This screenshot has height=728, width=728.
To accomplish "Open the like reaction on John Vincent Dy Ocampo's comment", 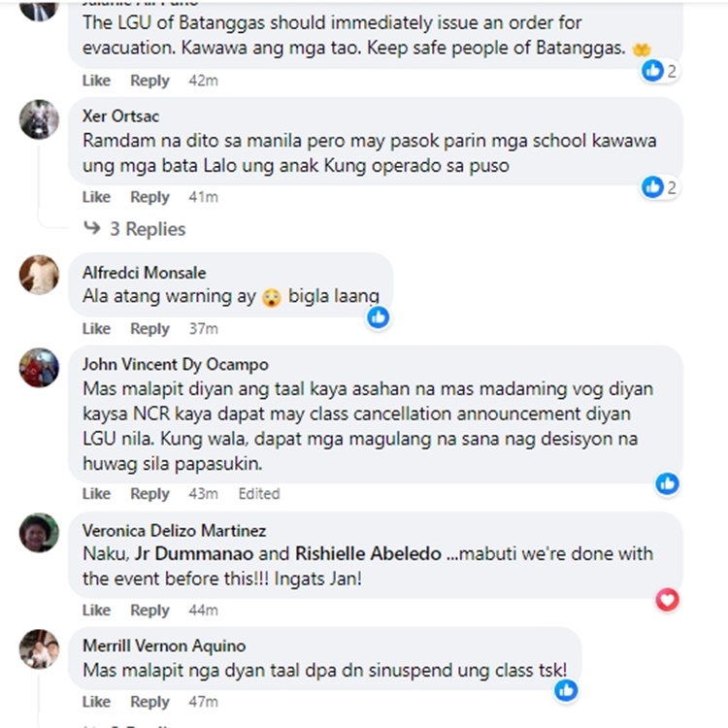I will [667, 483].
